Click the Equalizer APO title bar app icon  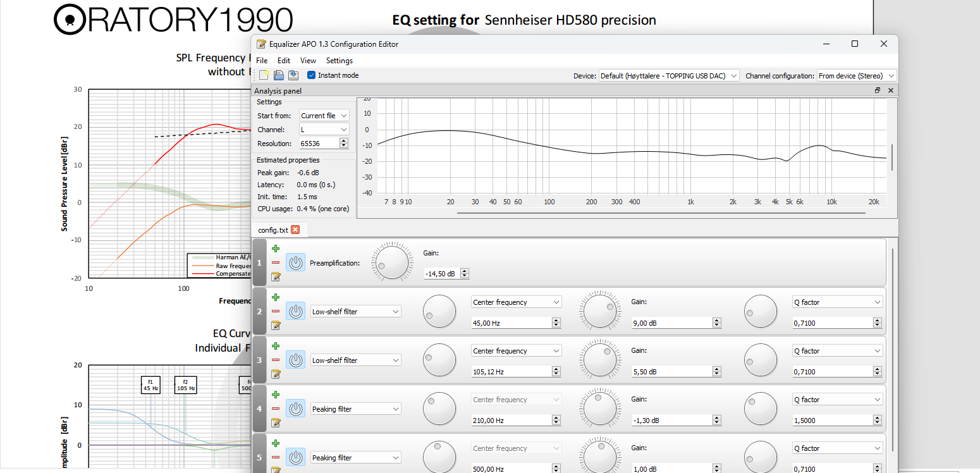point(261,44)
